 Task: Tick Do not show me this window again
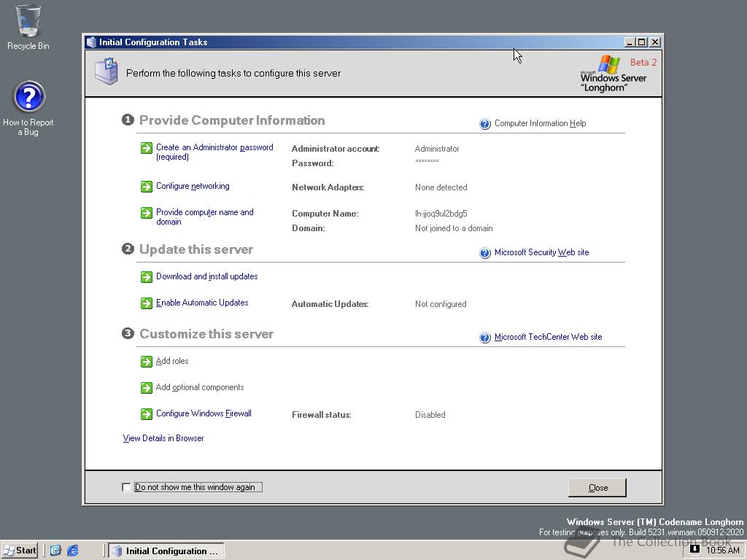pos(126,487)
